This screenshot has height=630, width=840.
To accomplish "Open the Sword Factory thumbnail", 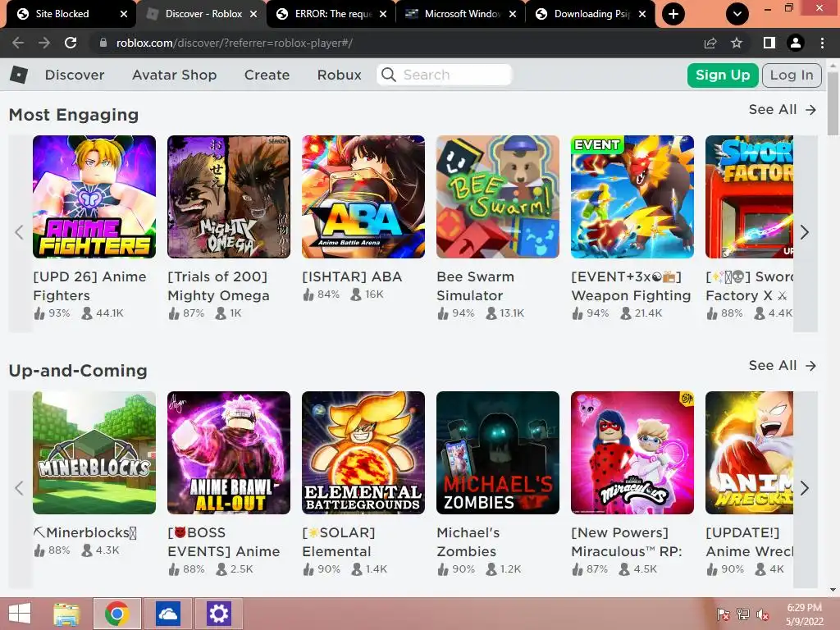I will 750,197.
